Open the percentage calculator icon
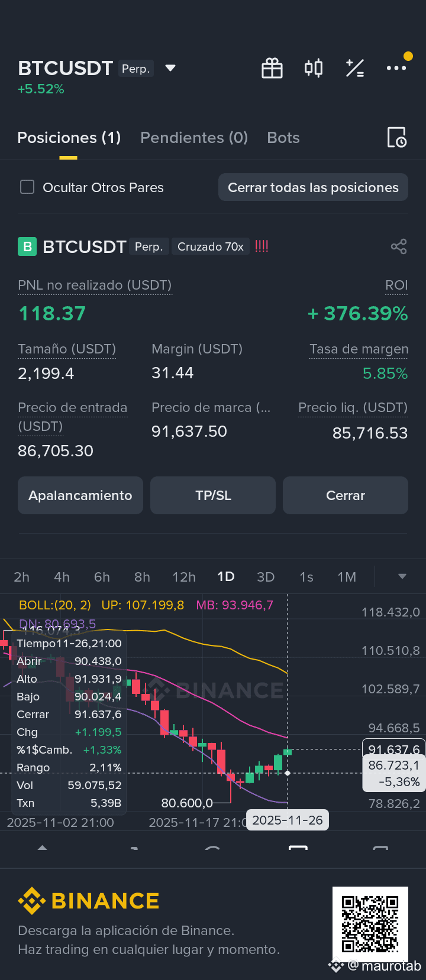Screen dimensions: 426x980 coord(355,69)
